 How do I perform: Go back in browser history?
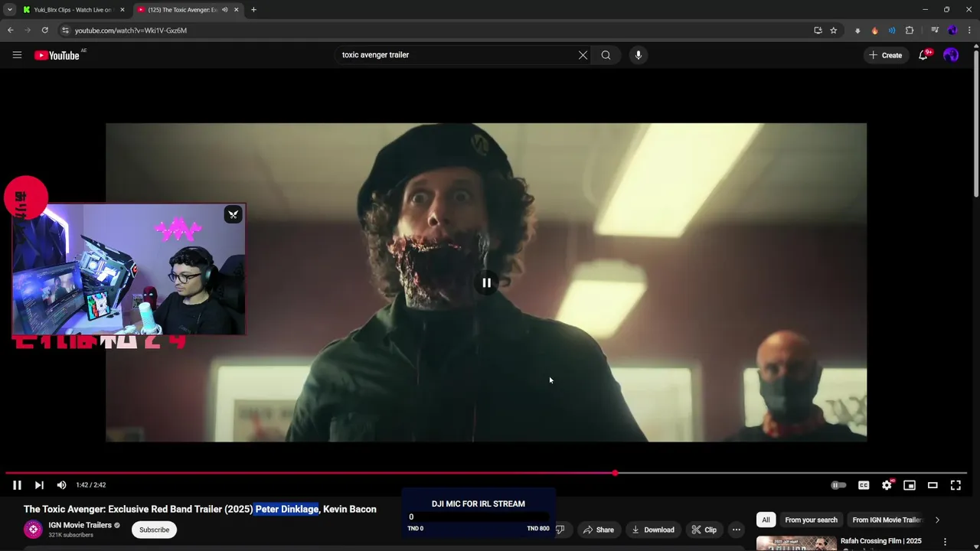(x=10, y=31)
